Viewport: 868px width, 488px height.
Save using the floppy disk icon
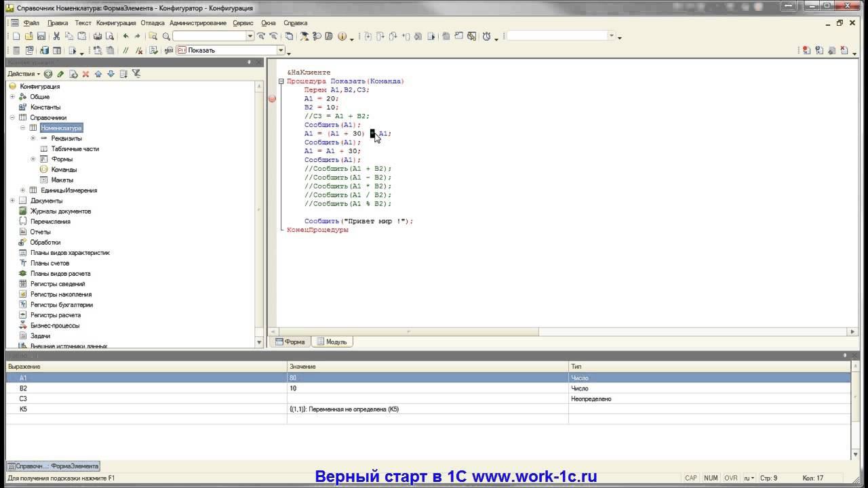[41, 36]
